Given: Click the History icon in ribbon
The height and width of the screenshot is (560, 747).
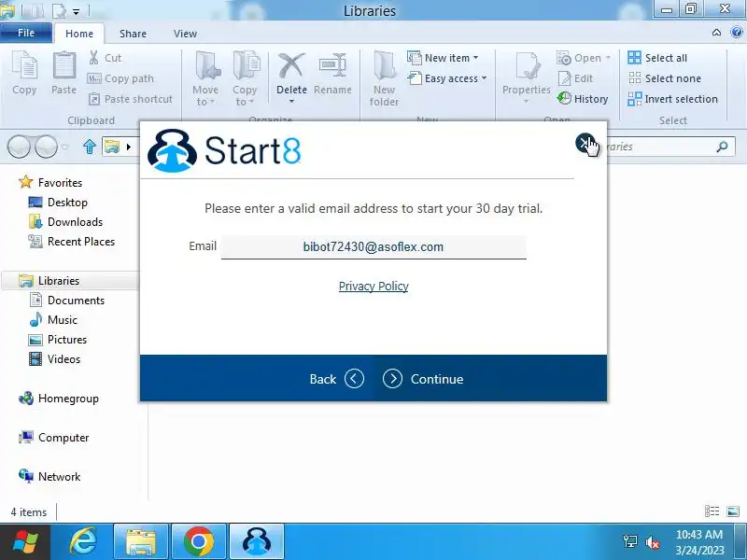Looking at the screenshot, I should pos(564,99).
